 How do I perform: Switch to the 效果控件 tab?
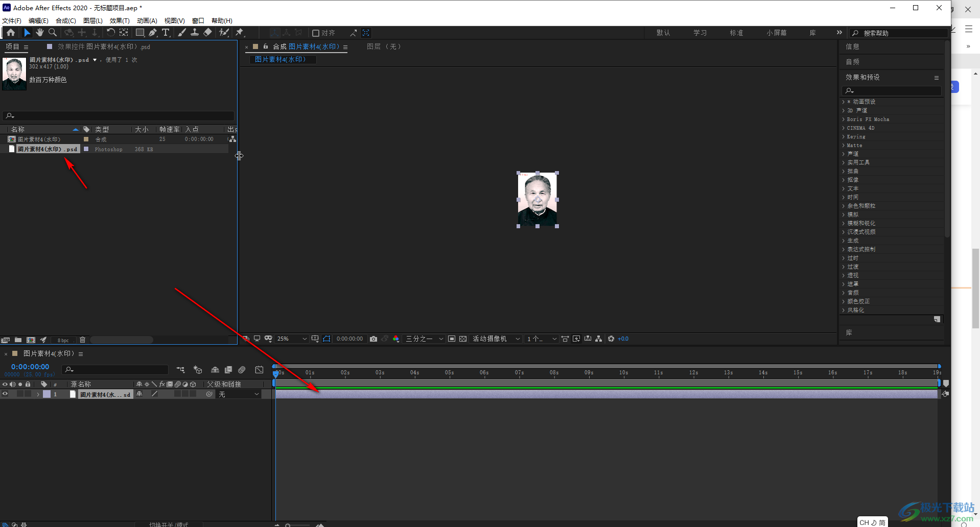tap(104, 47)
